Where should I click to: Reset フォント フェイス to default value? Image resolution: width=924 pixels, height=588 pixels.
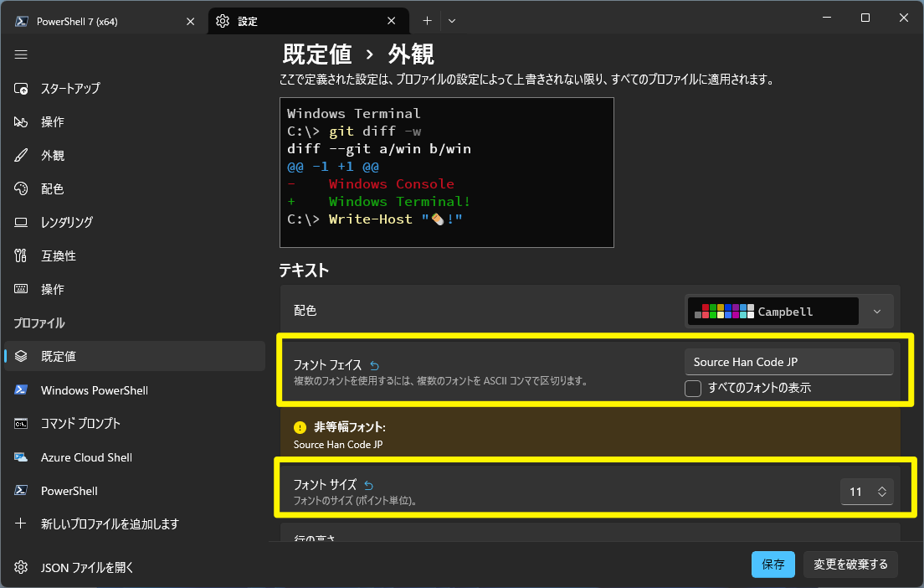pos(373,365)
